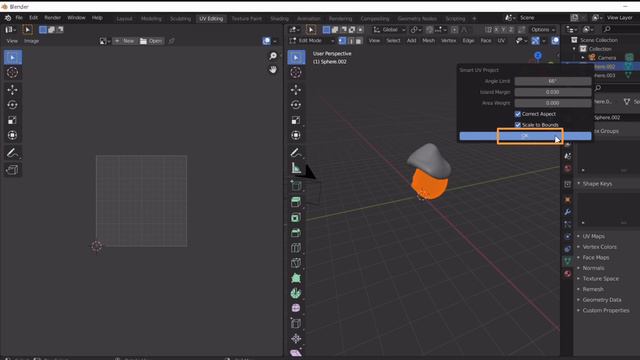Select the Shrink/Fatten tool
This screenshot has width=640, height=360.
[x=296, y=338]
